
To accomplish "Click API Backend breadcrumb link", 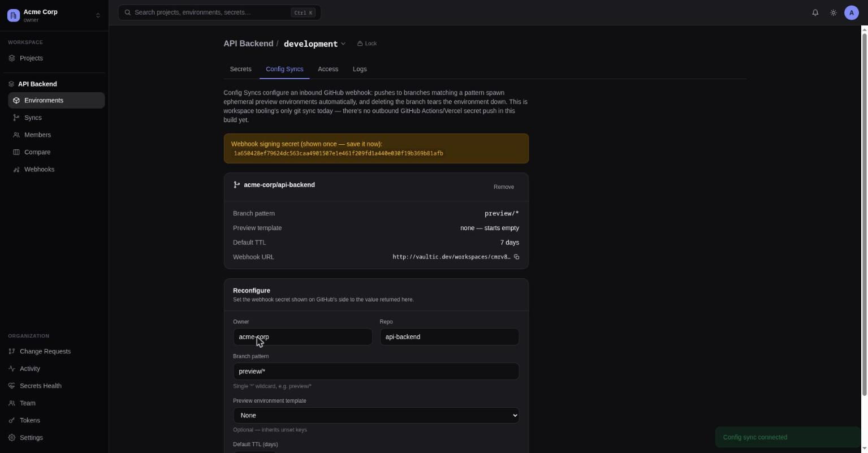I will 248,44.
